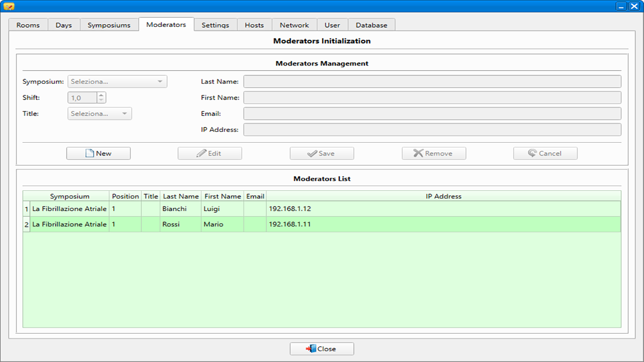Select the Bianchi last name cell
The height and width of the screenshot is (362, 644).
click(x=181, y=209)
